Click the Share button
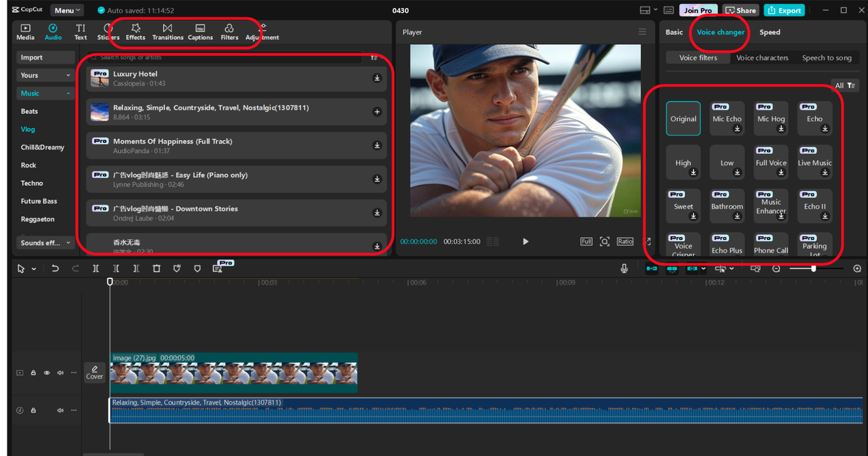This screenshot has height=456, width=868. click(741, 10)
